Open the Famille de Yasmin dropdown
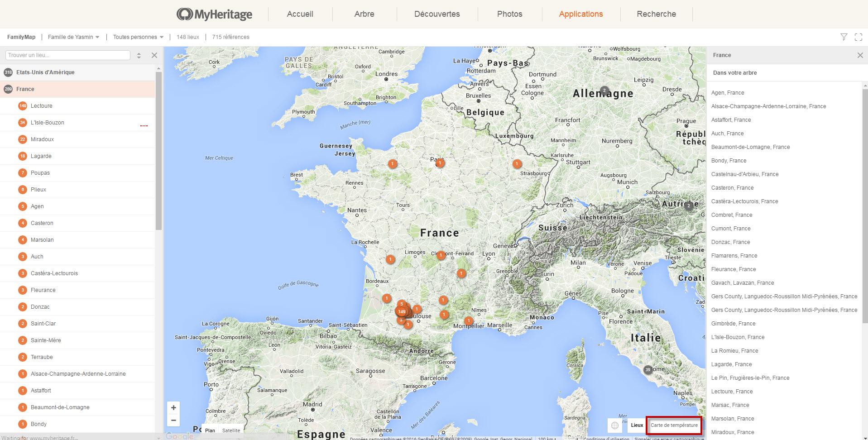The height and width of the screenshot is (440, 868). tap(73, 37)
